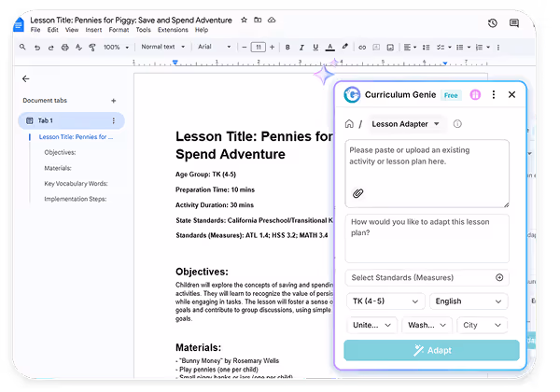Select Tab 1 in the sidebar
The image size is (560, 392).
(71, 120)
